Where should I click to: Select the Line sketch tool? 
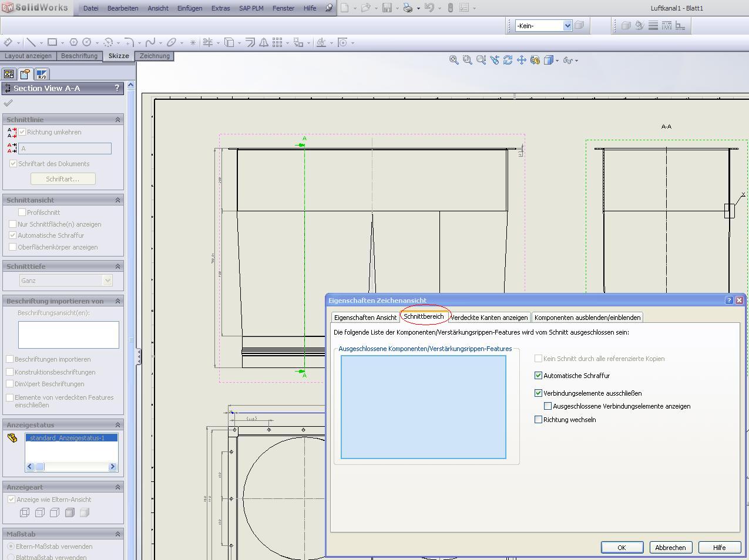click(x=31, y=42)
